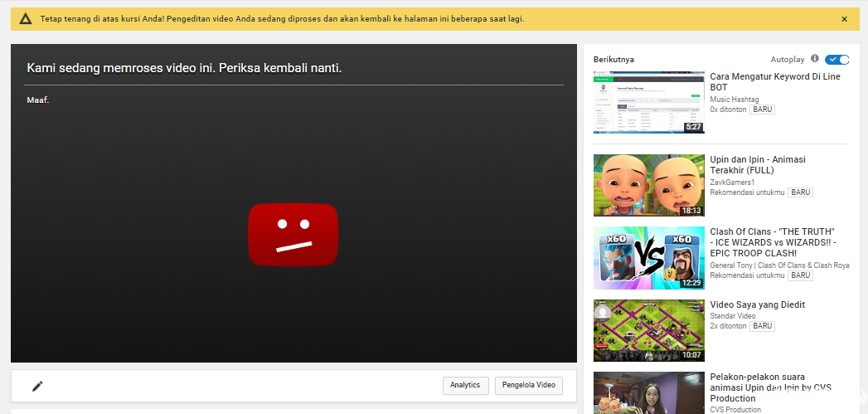Open Clash Of Clans 'THE TRUTH' video title
Image resolution: width=868 pixels, height=414 pixels.
pyautogui.click(x=773, y=242)
